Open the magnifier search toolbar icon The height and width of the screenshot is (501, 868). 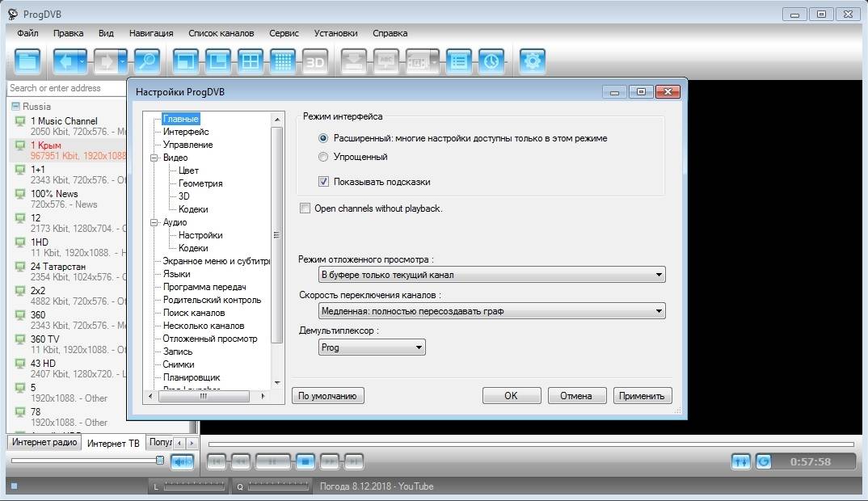pos(147,61)
